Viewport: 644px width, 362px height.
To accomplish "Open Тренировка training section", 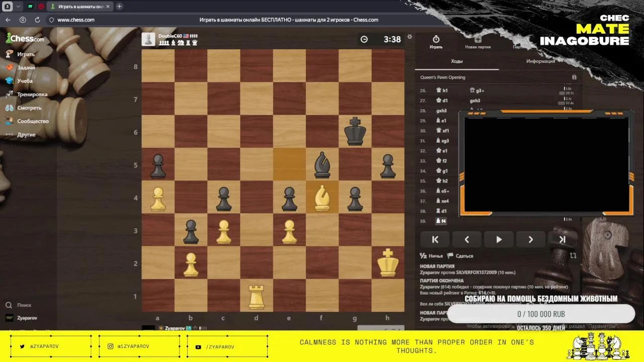I will pyautogui.click(x=26, y=95).
